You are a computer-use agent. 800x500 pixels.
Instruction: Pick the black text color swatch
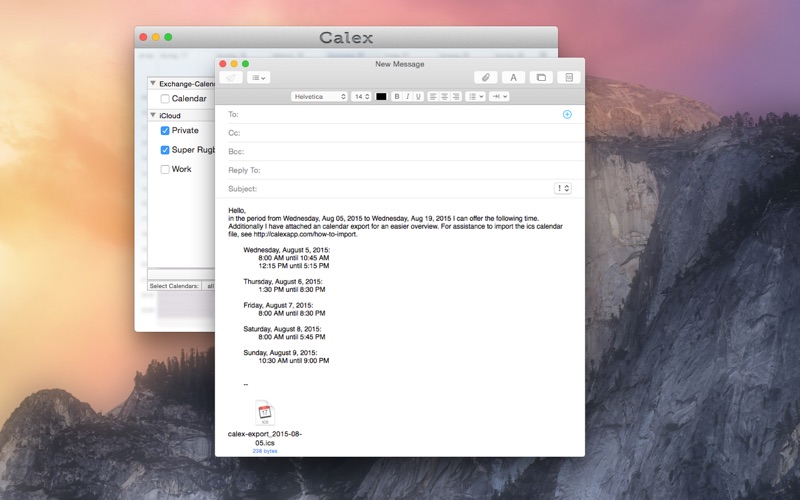(381, 96)
